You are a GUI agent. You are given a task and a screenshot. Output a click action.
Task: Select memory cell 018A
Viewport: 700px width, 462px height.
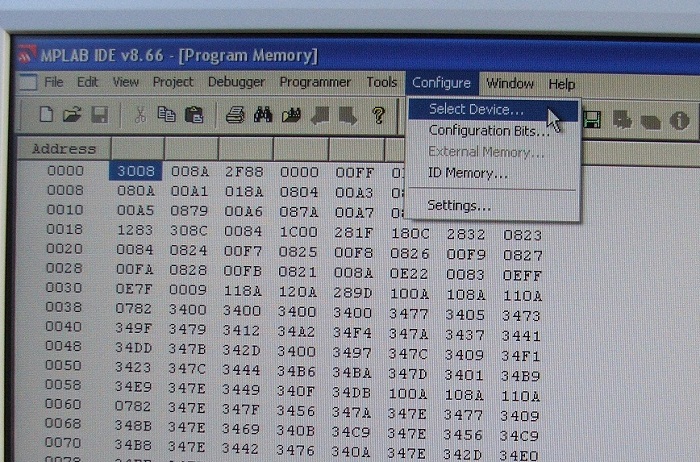tap(244, 192)
